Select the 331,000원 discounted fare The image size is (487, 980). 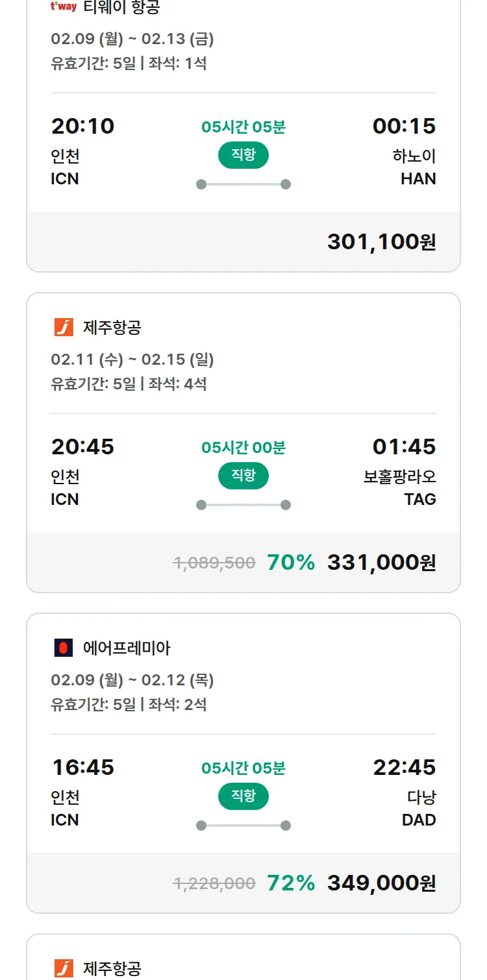tap(381, 563)
